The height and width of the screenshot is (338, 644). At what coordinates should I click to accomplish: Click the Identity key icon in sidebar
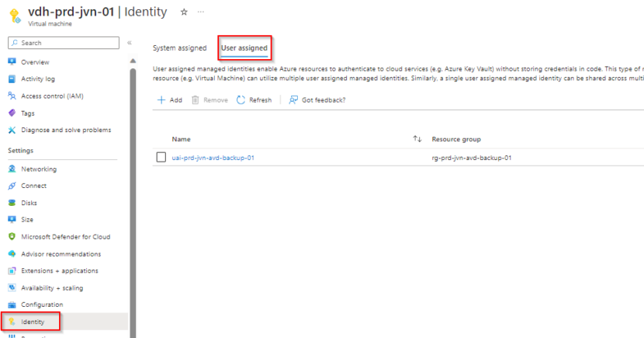12,322
